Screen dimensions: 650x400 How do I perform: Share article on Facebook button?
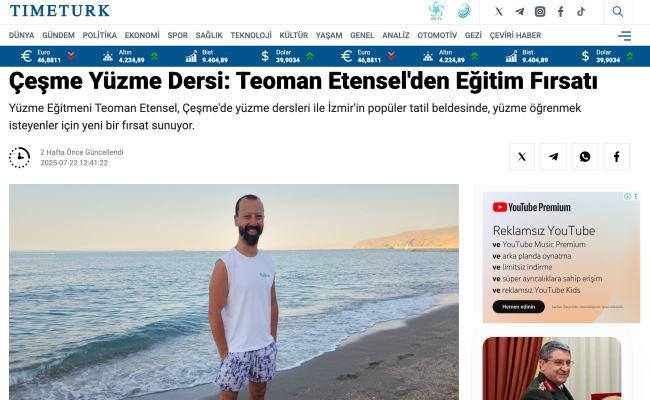tap(616, 157)
